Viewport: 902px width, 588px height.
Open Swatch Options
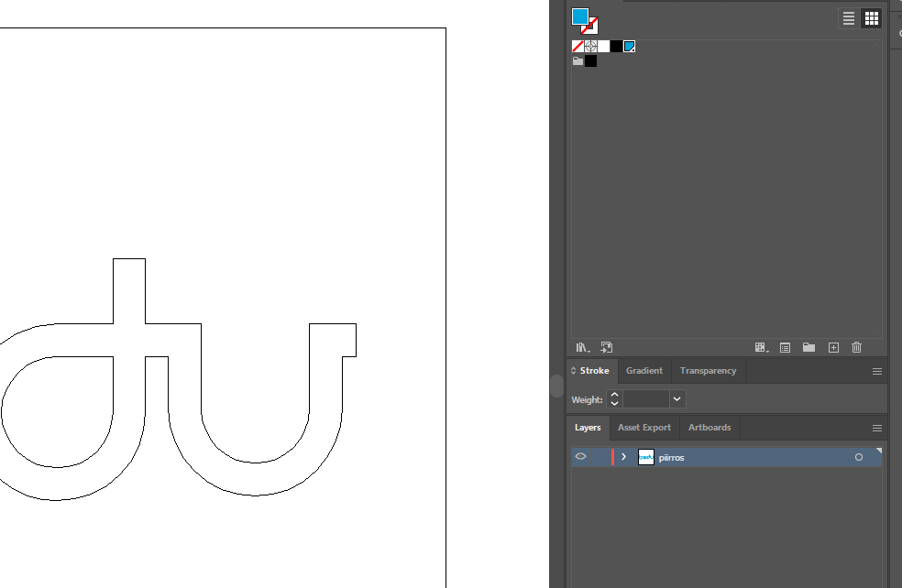coord(785,347)
